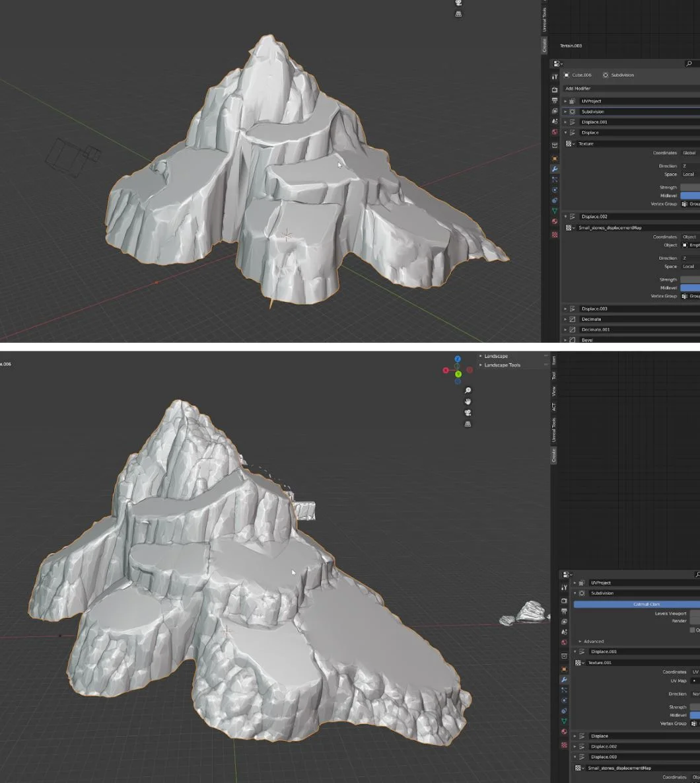Click green Y axis on navigation gizmo
The width and height of the screenshot is (700, 783).
coord(458,374)
